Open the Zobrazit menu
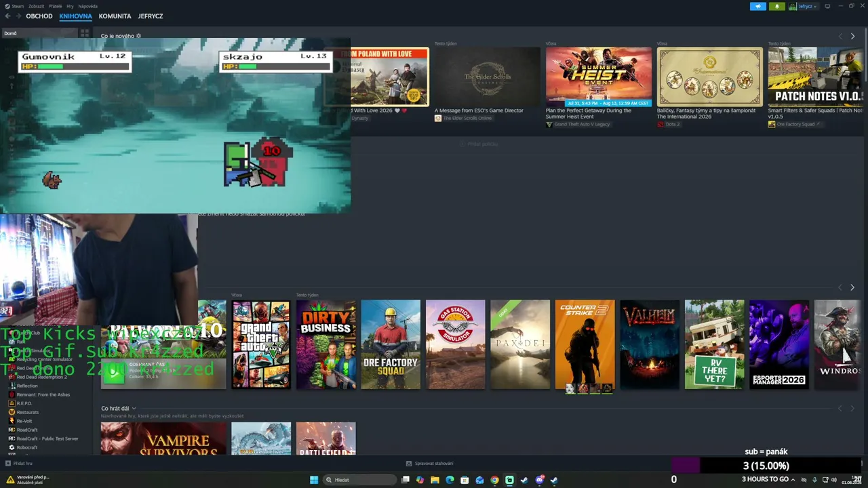Screen dimensions: 868x488 point(37,6)
